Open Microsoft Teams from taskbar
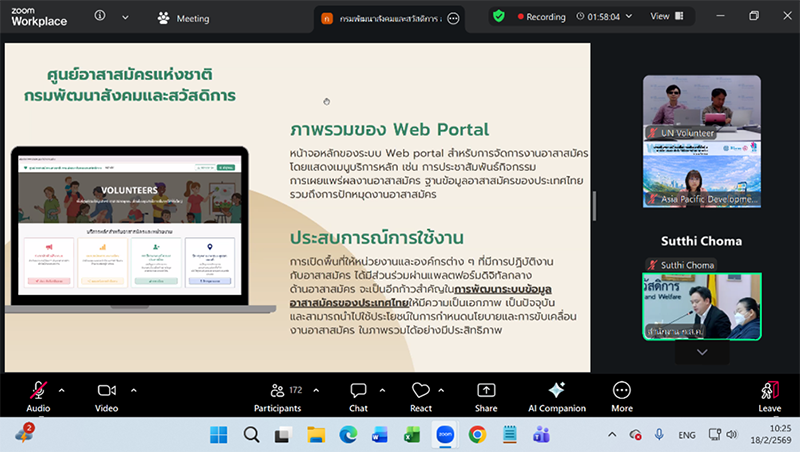The height and width of the screenshot is (452, 800). [541, 435]
